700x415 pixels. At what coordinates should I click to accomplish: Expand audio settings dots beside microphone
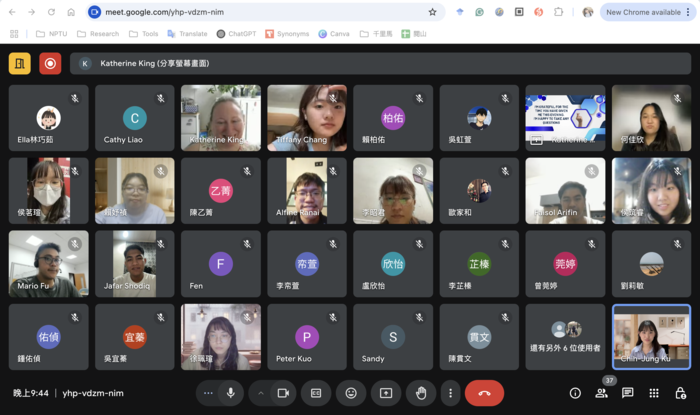(208, 393)
